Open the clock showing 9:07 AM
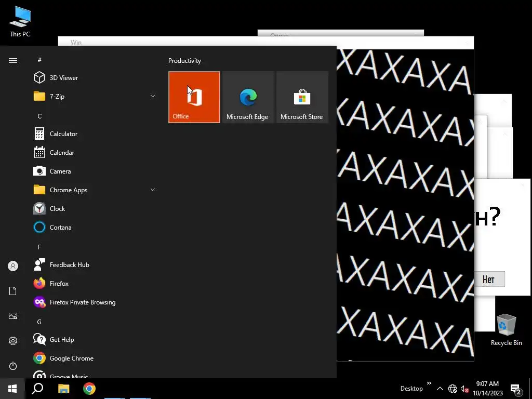 click(487, 389)
